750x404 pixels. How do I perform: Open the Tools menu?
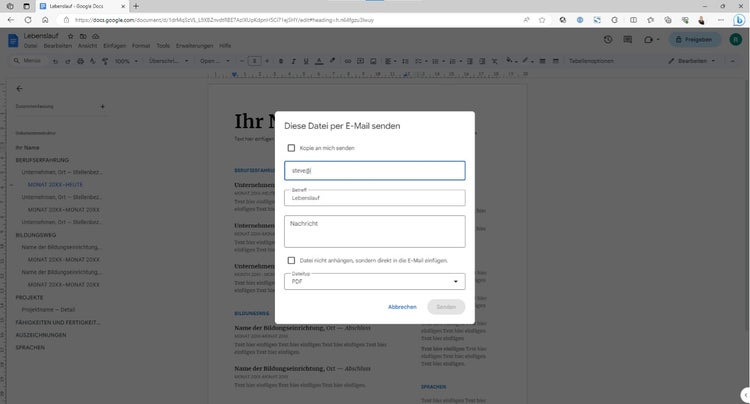click(x=163, y=46)
